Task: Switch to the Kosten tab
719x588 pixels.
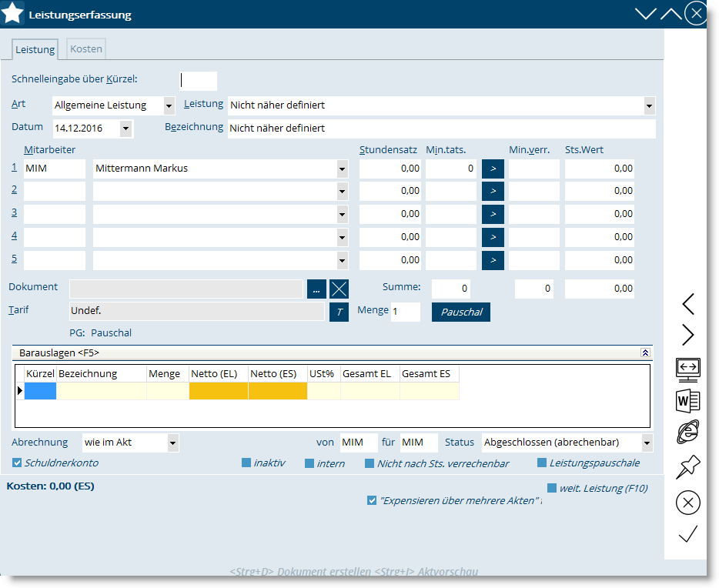Action: 86,48
